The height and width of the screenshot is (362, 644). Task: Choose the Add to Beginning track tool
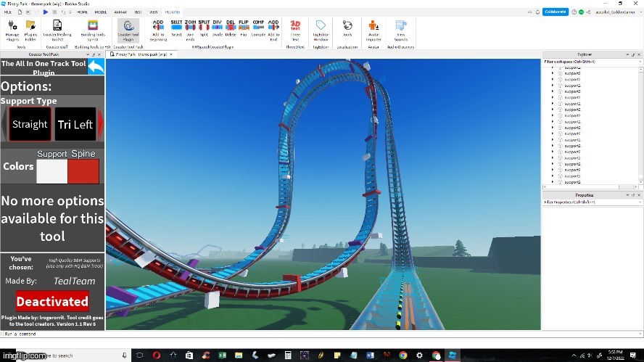(158, 30)
